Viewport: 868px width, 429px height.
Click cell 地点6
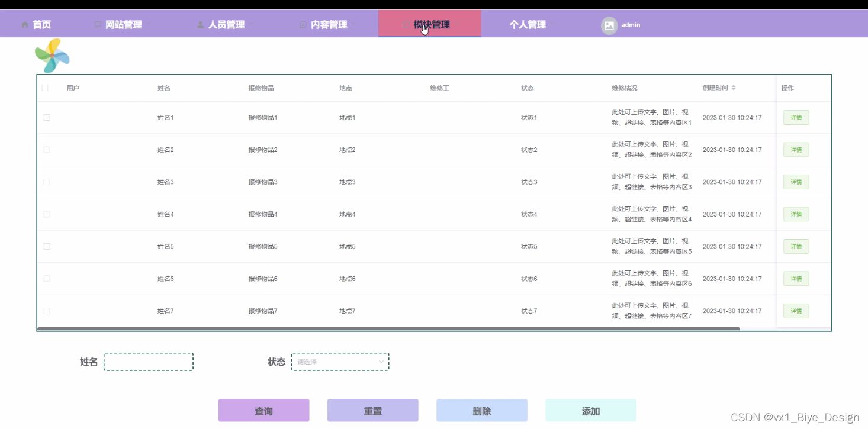(x=348, y=279)
